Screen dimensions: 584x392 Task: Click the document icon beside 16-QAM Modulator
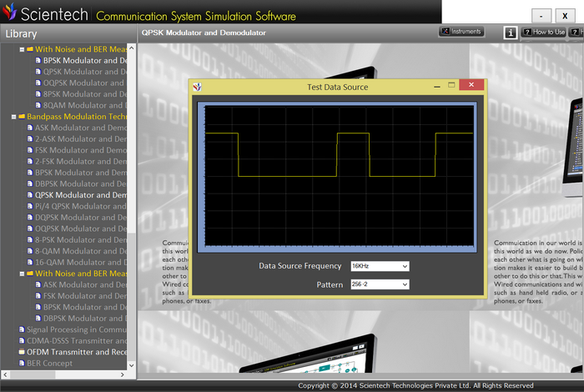(x=30, y=262)
